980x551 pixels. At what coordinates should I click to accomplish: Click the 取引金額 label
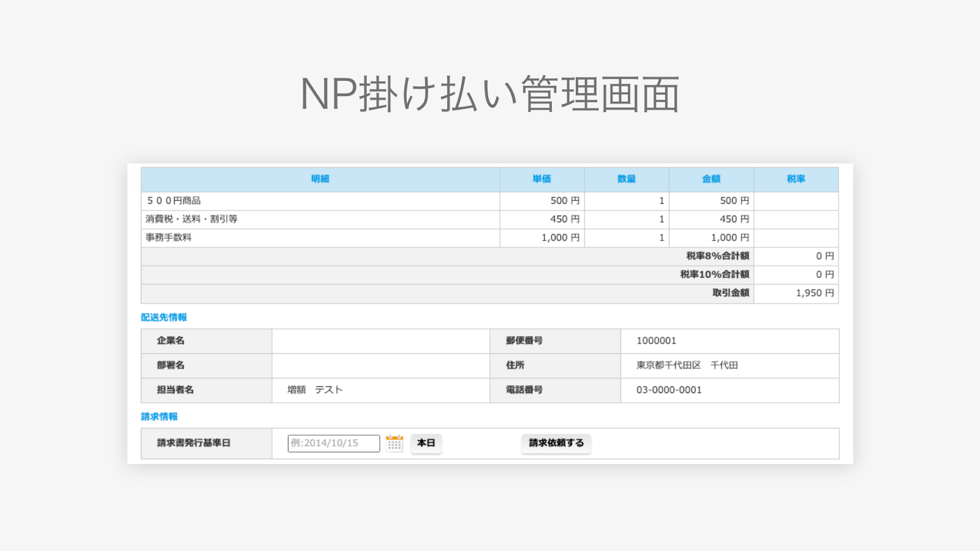[x=731, y=293]
